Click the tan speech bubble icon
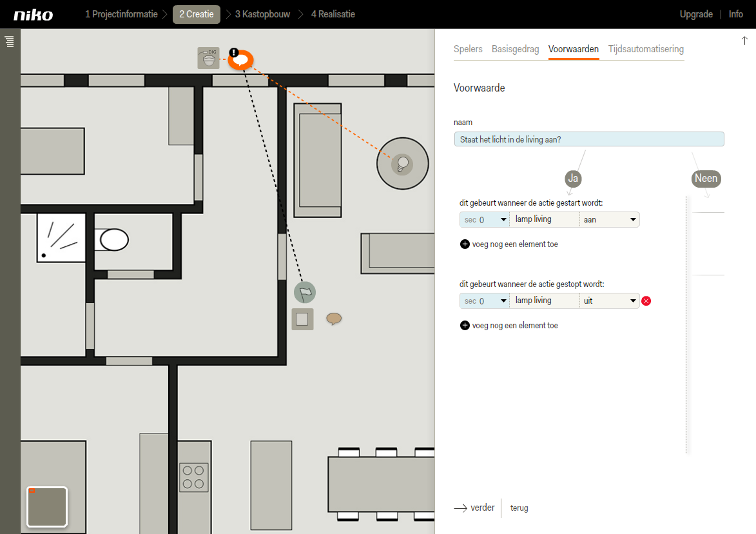Screen dimensions: 756x534 click(x=334, y=319)
